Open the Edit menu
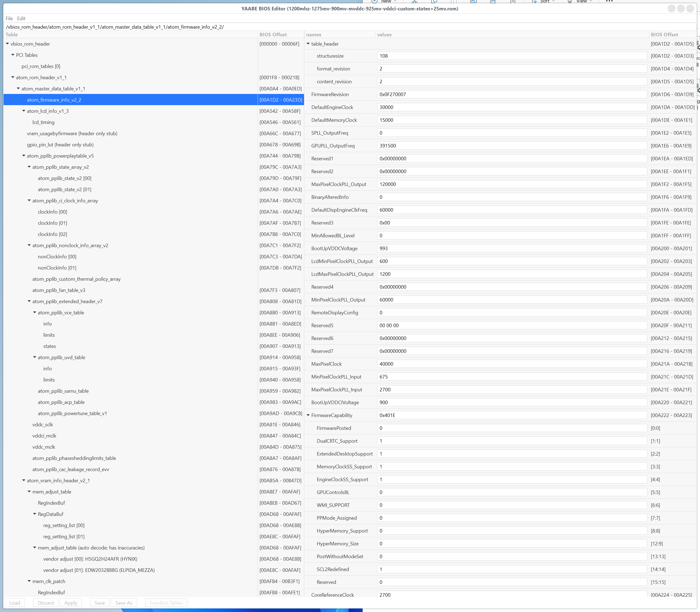The height and width of the screenshot is (612, 700). pos(21,19)
